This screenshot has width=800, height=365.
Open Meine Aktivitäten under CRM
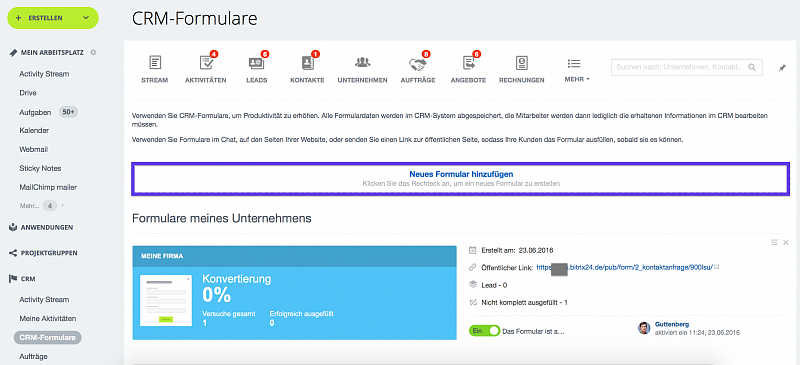[47, 319]
